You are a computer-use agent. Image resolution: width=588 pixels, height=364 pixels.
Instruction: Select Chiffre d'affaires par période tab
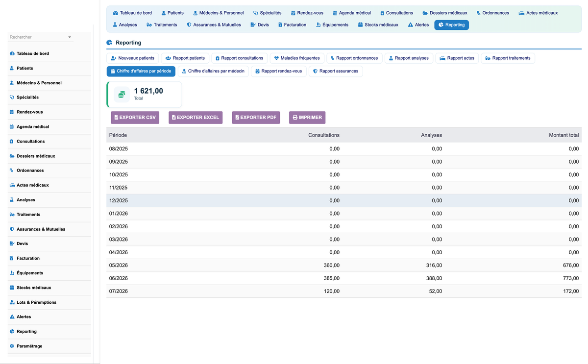pyautogui.click(x=141, y=72)
